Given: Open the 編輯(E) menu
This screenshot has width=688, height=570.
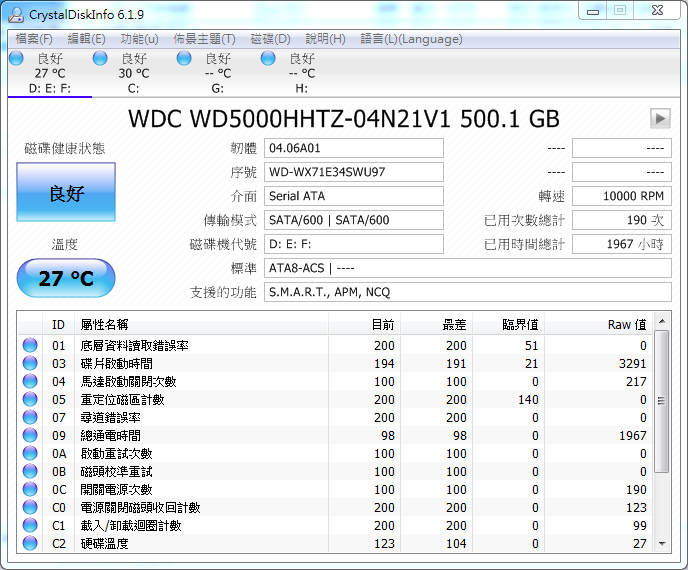Looking at the screenshot, I should 86,39.
